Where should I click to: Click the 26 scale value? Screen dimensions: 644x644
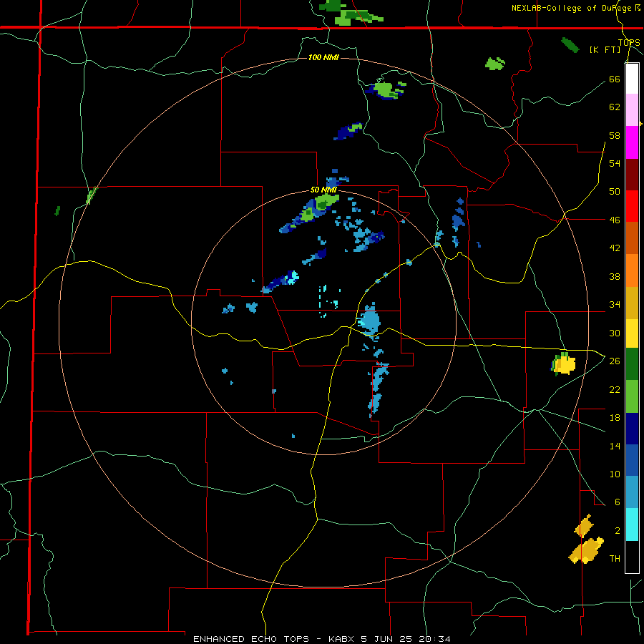pyautogui.click(x=615, y=361)
